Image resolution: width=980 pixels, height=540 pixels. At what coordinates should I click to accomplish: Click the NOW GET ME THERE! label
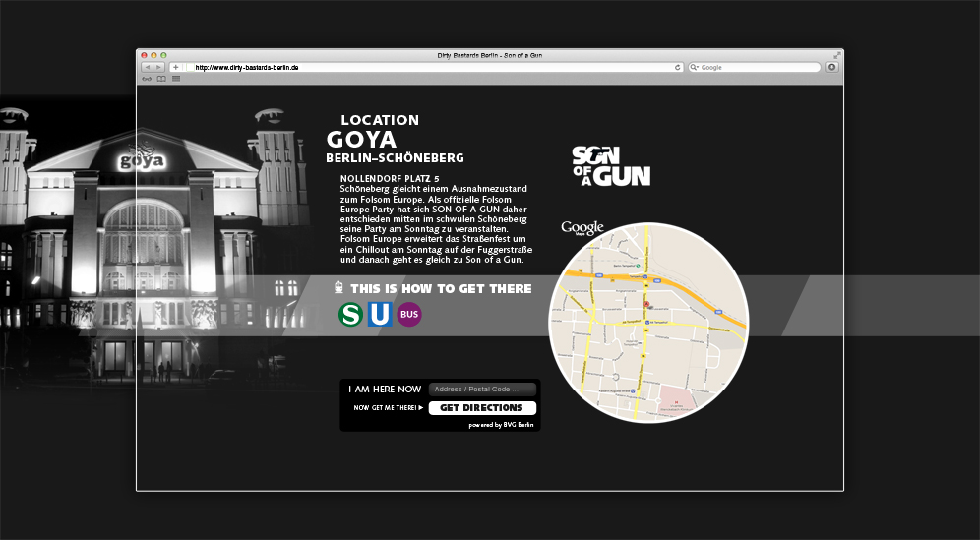[x=388, y=407]
